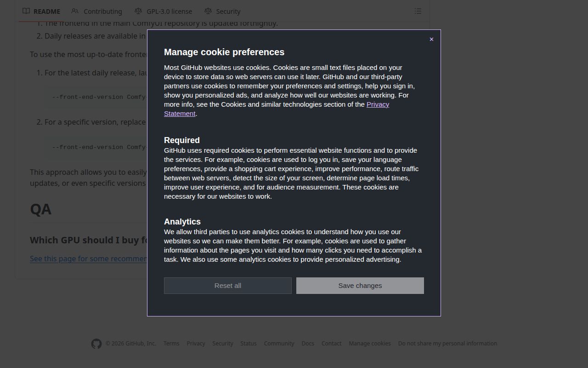Viewport: 588px width, 368px height.
Task: Check the Status footer link
Action: (249, 344)
